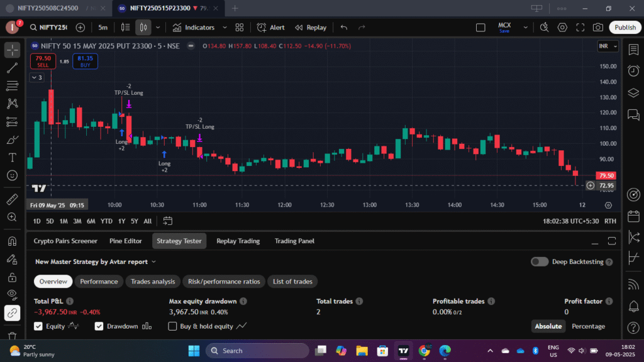
Task: Expand the indicator templates dropdown arrow
Action: (225, 28)
